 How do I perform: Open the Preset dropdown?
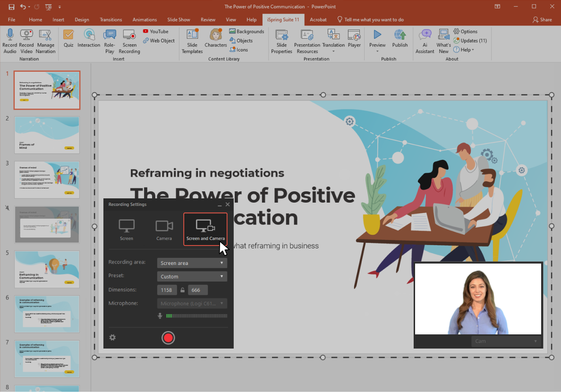[x=192, y=276]
